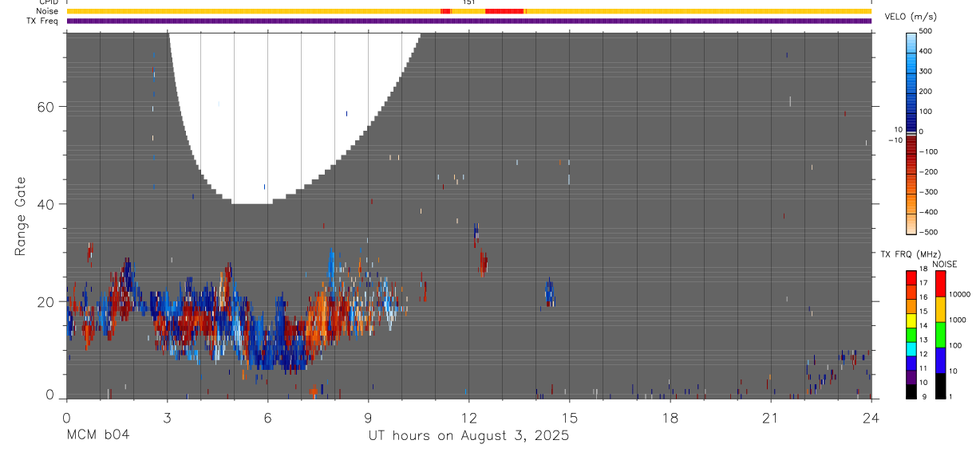Click the x-axis tick label 12
Viewport: 980px width, 452px height.
coord(468,419)
